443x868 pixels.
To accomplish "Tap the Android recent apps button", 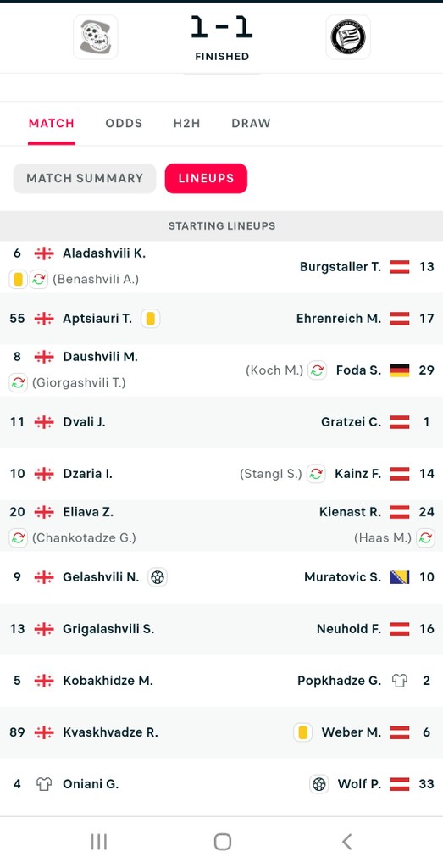I will coord(98,842).
